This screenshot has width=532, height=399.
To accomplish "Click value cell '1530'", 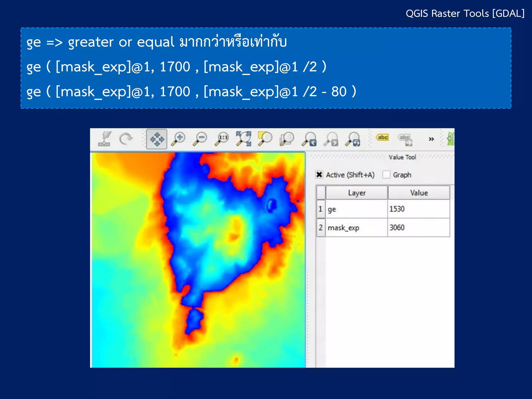I will click(419, 209).
